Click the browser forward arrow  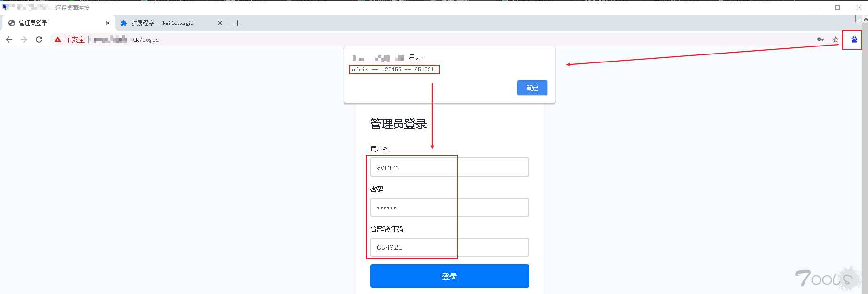click(24, 39)
